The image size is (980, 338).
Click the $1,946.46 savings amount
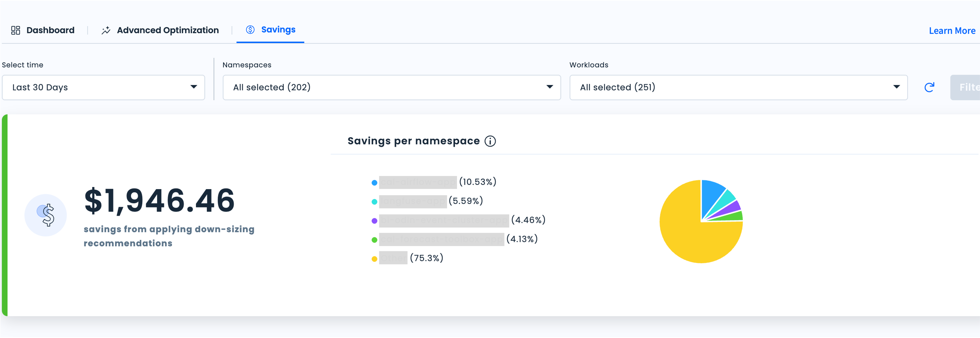pos(159,201)
